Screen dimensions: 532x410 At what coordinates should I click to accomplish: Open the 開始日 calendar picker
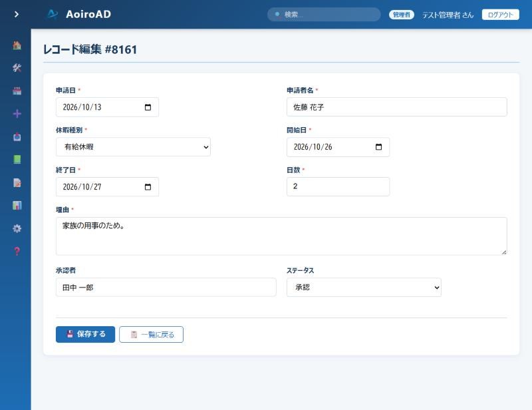378,147
